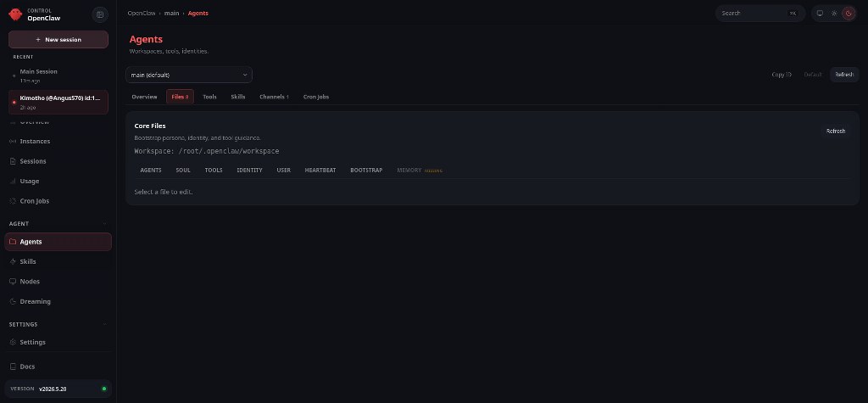Switch to the agent Overview tab
868x403 pixels.
point(144,97)
